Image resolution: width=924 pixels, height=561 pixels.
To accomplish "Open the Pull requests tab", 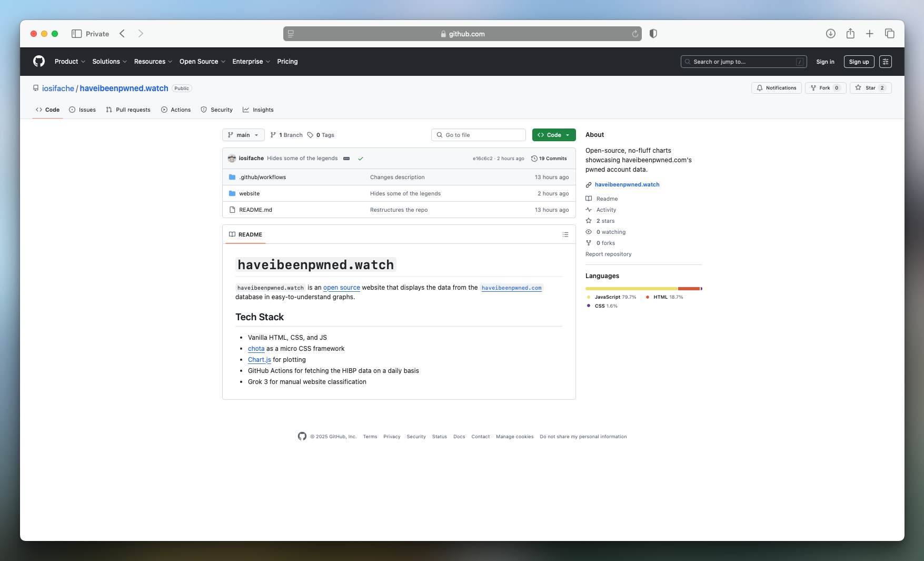I will 128,110.
